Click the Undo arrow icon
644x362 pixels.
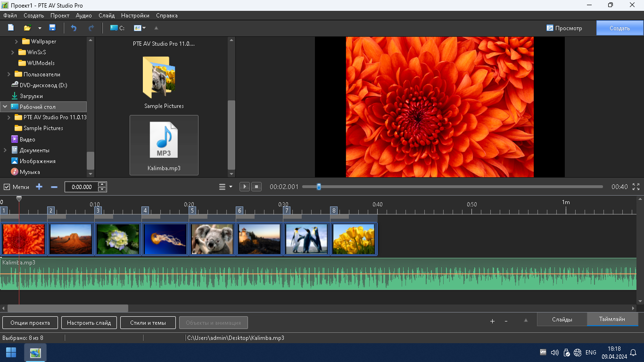click(x=74, y=28)
